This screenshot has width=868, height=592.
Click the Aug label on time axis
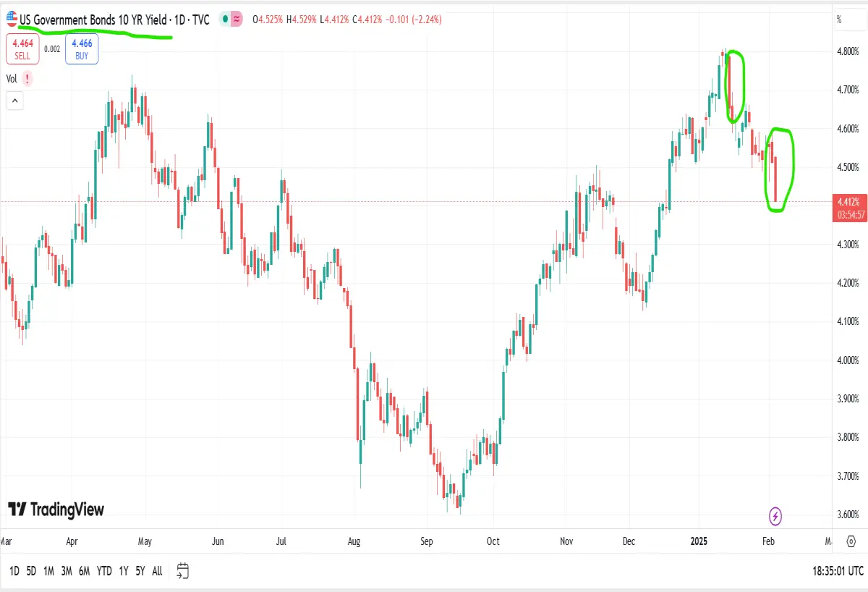[354, 541]
